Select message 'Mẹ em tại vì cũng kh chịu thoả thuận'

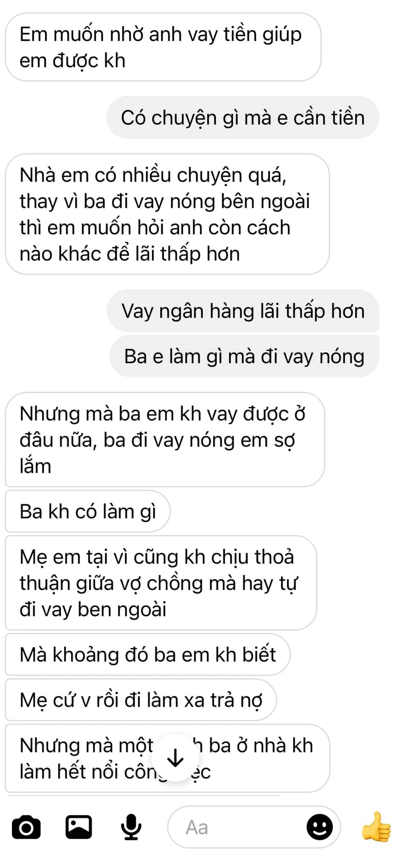(x=161, y=583)
